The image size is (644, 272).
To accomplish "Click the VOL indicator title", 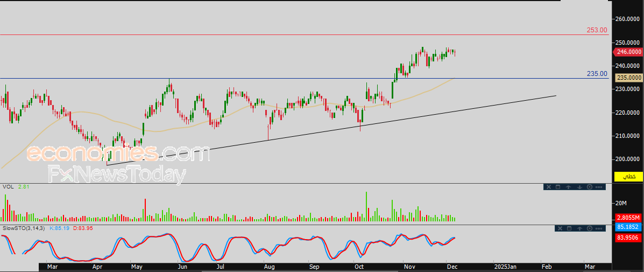I will pyautogui.click(x=8, y=186).
